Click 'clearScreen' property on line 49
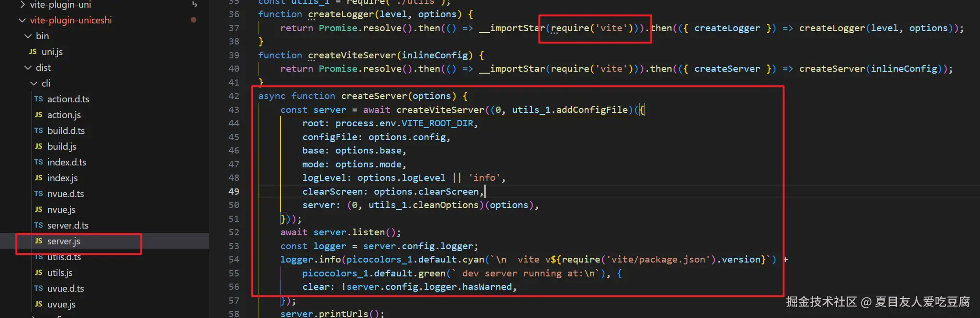The height and width of the screenshot is (318, 980). 332,192
